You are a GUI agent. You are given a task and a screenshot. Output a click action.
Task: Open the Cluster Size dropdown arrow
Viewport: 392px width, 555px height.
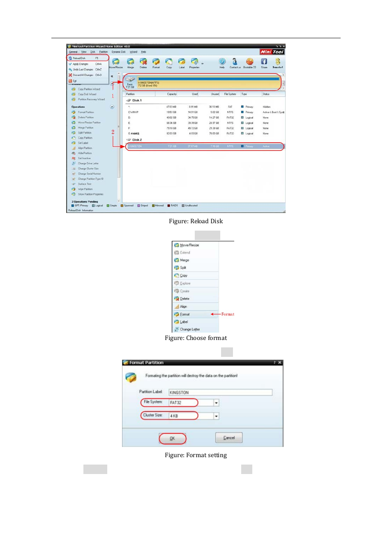pos(216,416)
